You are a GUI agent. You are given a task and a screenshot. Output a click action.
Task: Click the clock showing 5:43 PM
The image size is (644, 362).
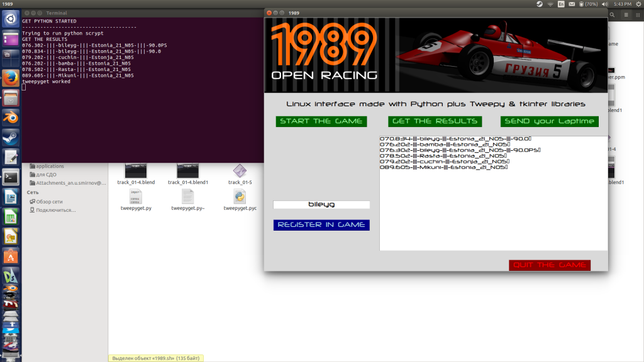622,4
